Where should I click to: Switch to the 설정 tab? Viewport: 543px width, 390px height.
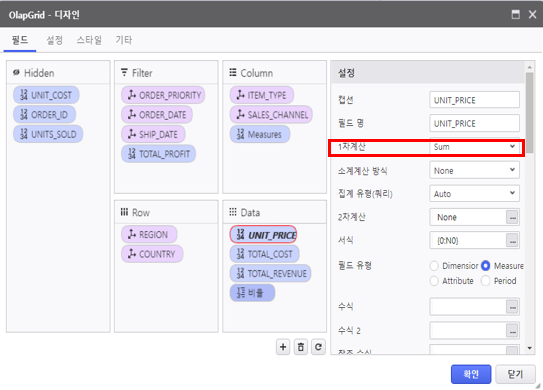point(54,40)
